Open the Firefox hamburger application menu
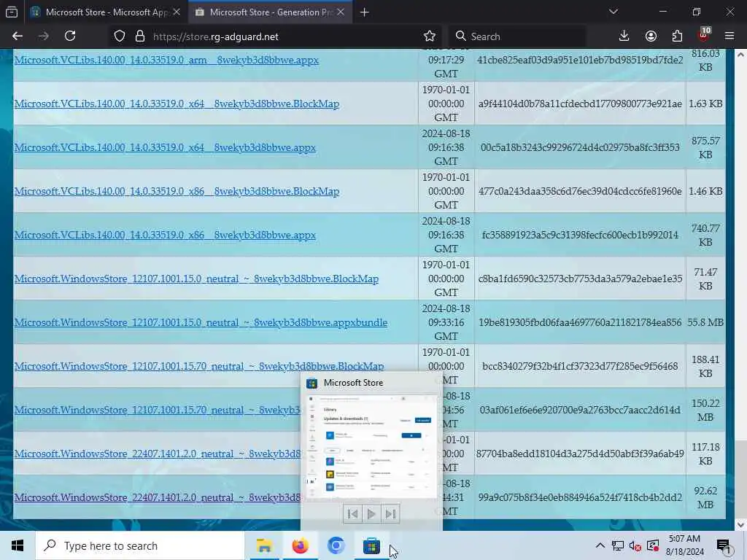This screenshot has height=560, width=747. 729,36
